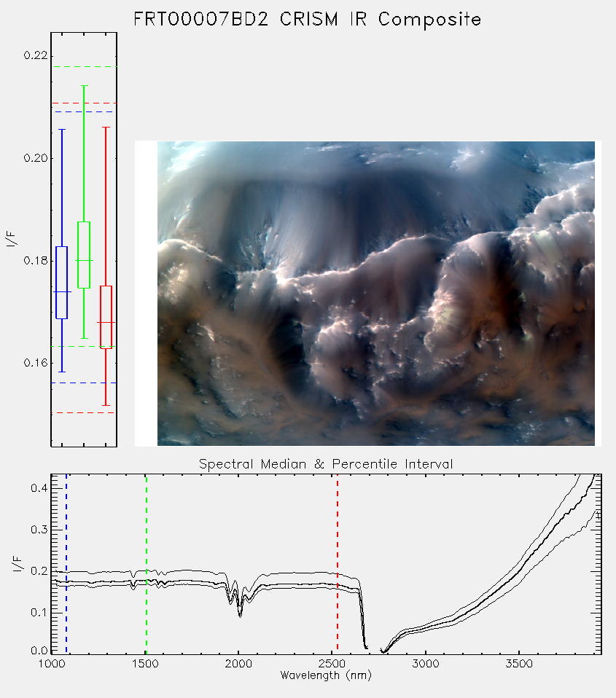Click the green dashed wavelength marker line
Image resolution: width=616 pixels, height=698 pixels.
click(x=147, y=564)
